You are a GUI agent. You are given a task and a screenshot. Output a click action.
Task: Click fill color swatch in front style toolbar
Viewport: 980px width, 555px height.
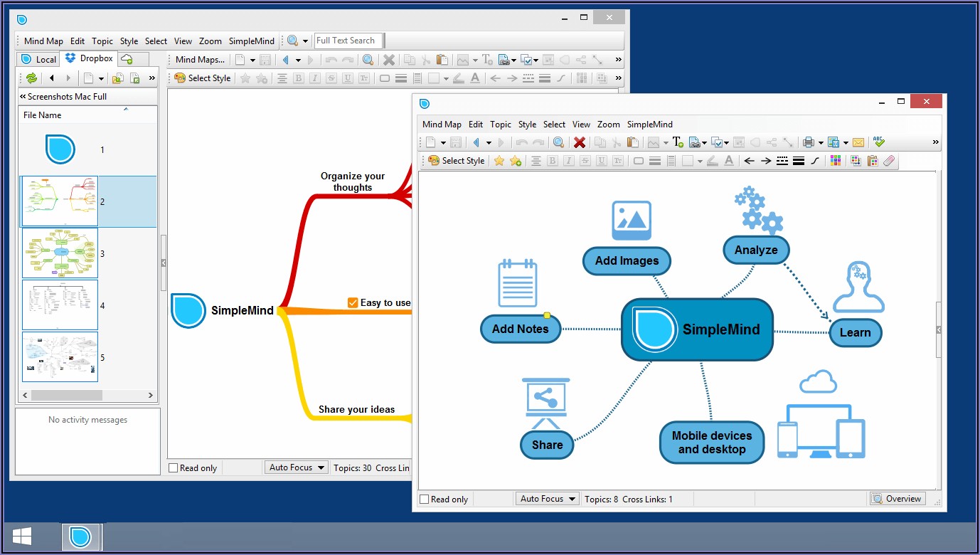688,161
